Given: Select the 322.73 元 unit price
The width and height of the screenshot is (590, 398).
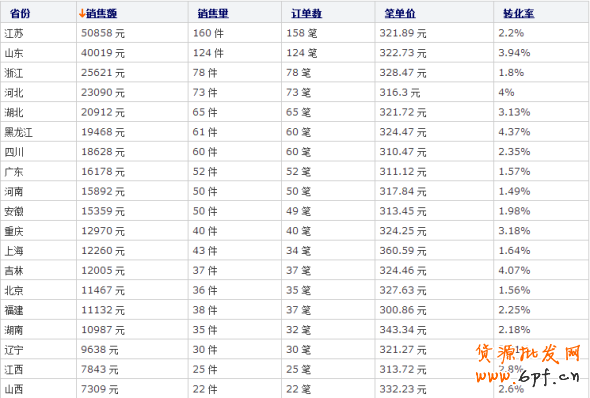Looking at the screenshot, I should [403, 53].
